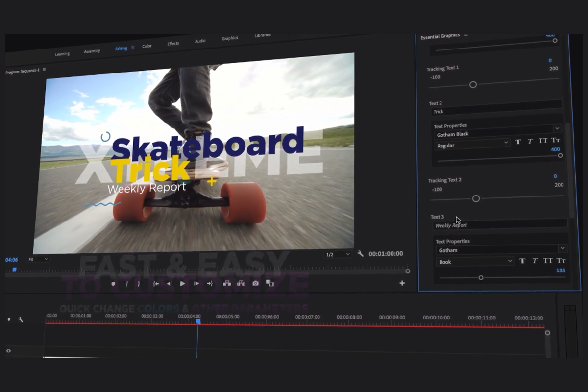Go to the Out point

pos(210,283)
